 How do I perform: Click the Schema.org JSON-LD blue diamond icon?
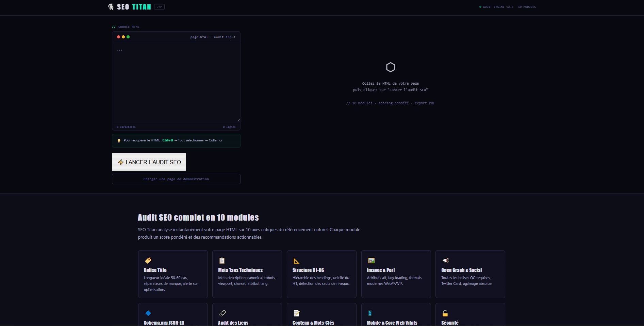[148, 313]
